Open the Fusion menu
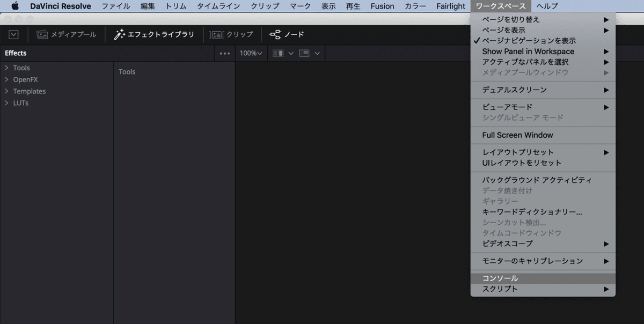The width and height of the screenshot is (644, 324). (383, 6)
